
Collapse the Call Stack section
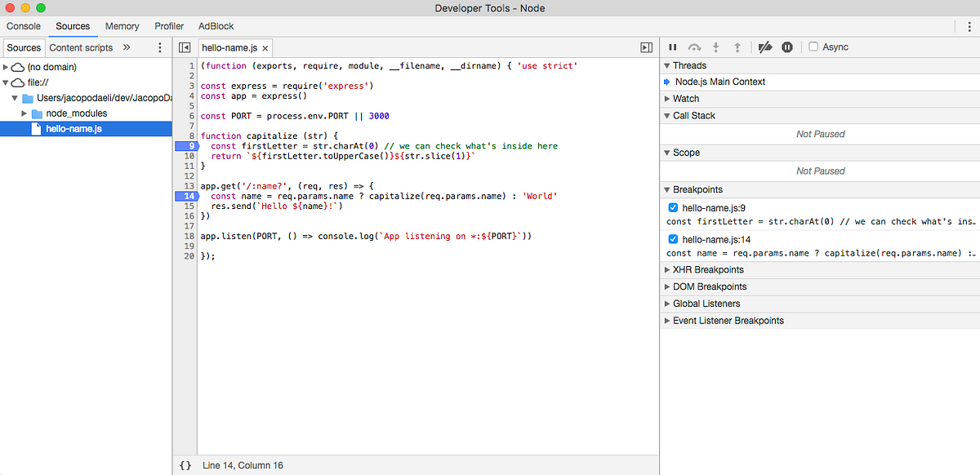tap(666, 116)
